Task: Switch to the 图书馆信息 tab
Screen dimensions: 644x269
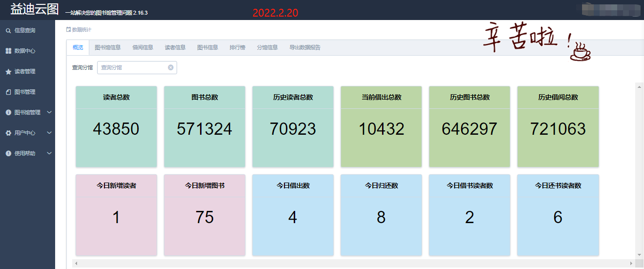Action: point(108,47)
